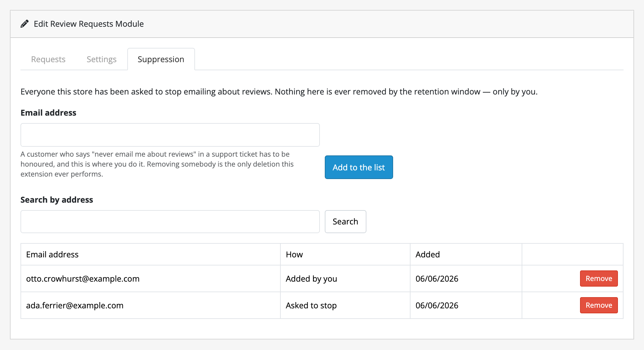Click the 'How' column header
This screenshot has height=350, width=644.
(x=345, y=254)
